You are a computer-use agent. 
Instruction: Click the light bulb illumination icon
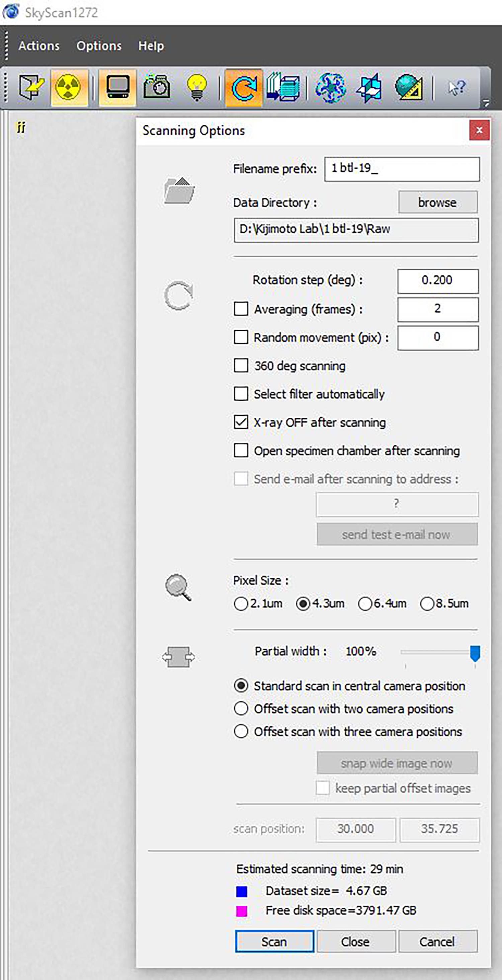197,87
